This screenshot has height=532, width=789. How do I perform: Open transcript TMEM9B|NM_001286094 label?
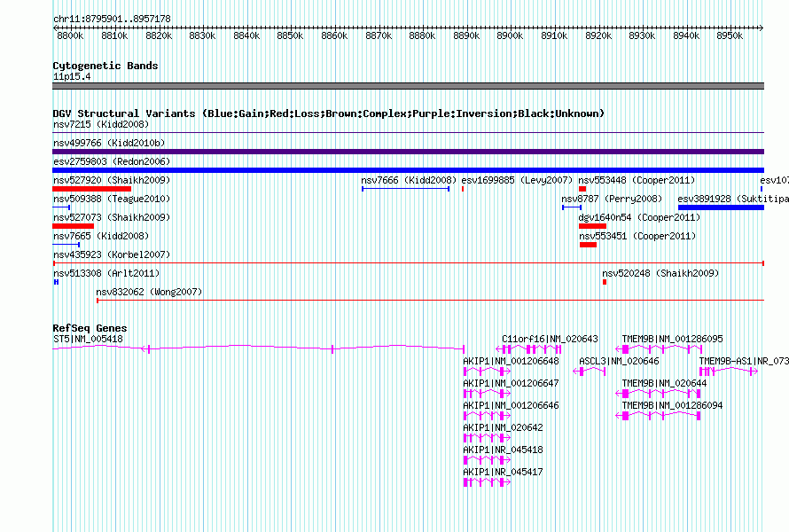click(672, 406)
